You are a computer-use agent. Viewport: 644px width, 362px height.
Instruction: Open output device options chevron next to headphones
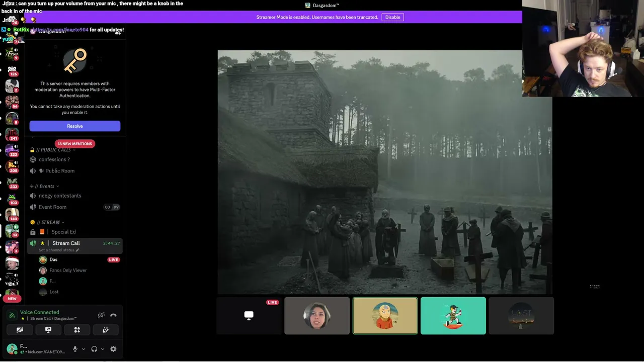tap(103, 349)
